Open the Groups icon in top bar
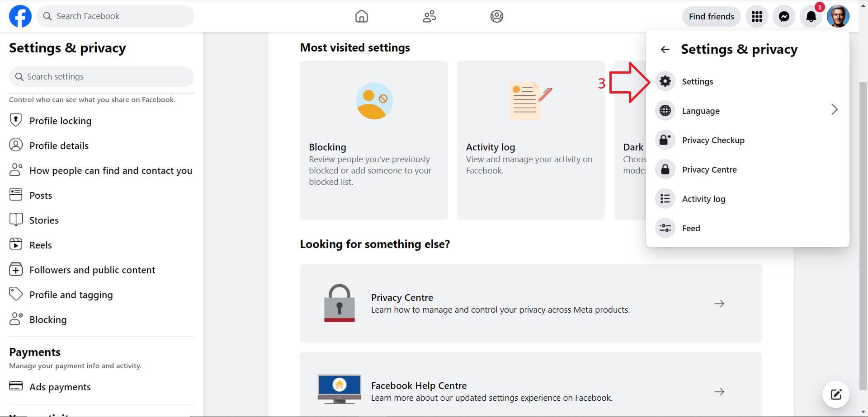The width and height of the screenshot is (868, 417). coord(496,16)
